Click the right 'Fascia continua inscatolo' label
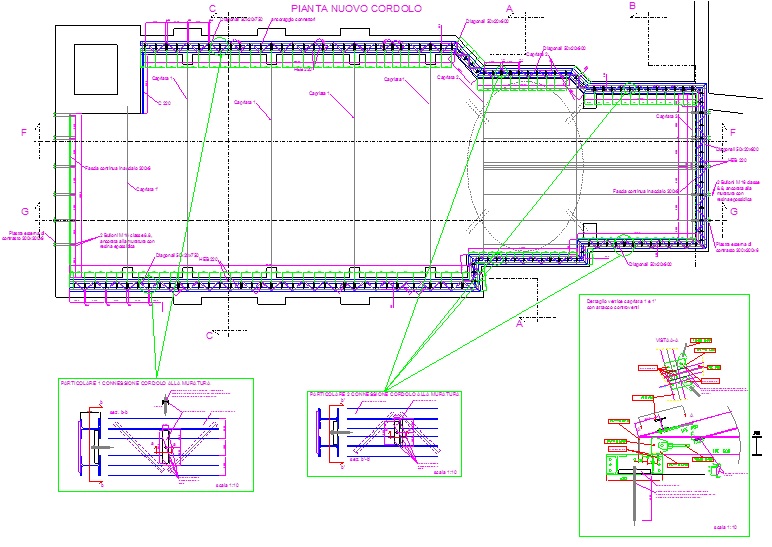Image resolution: width=772 pixels, height=547 pixels. click(645, 191)
